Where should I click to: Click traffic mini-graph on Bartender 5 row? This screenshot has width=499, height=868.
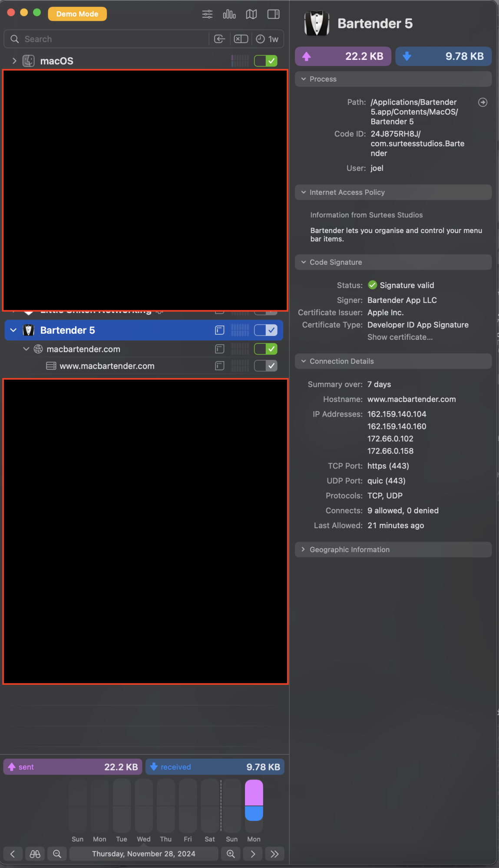pyautogui.click(x=240, y=330)
